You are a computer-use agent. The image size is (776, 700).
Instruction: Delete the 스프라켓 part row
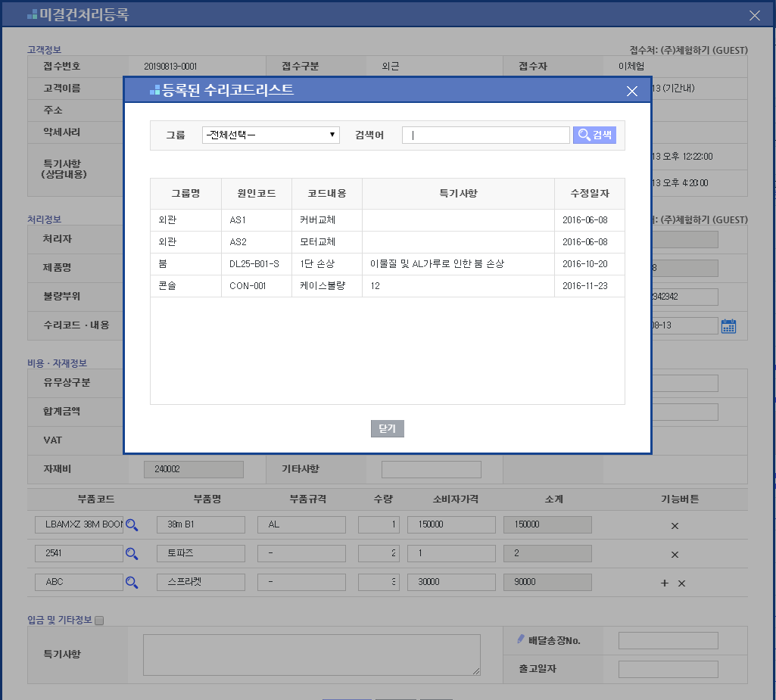pos(681,583)
